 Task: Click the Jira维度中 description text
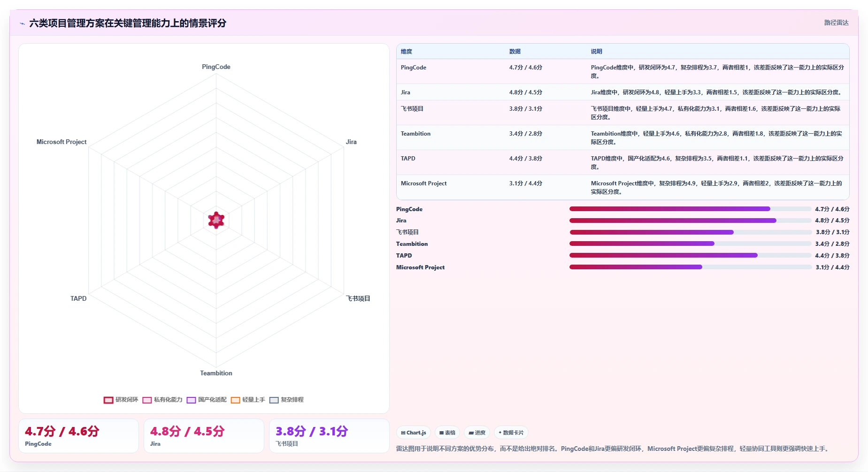point(716,92)
